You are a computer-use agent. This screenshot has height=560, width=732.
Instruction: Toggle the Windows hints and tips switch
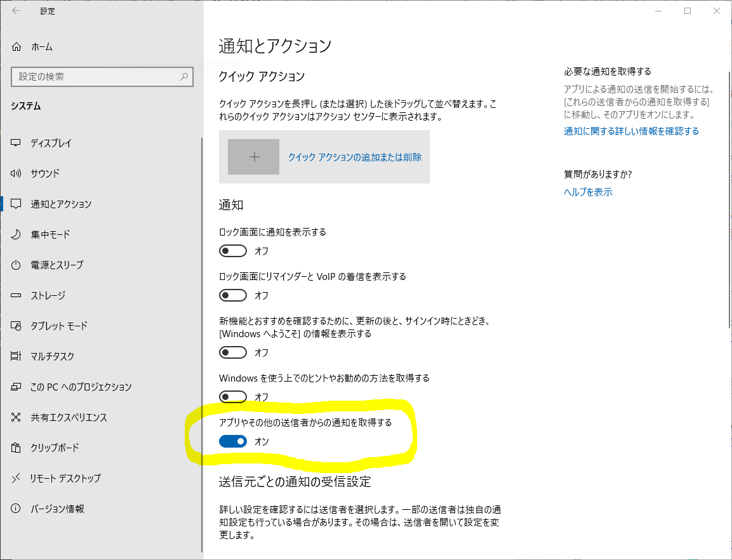pos(233,397)
